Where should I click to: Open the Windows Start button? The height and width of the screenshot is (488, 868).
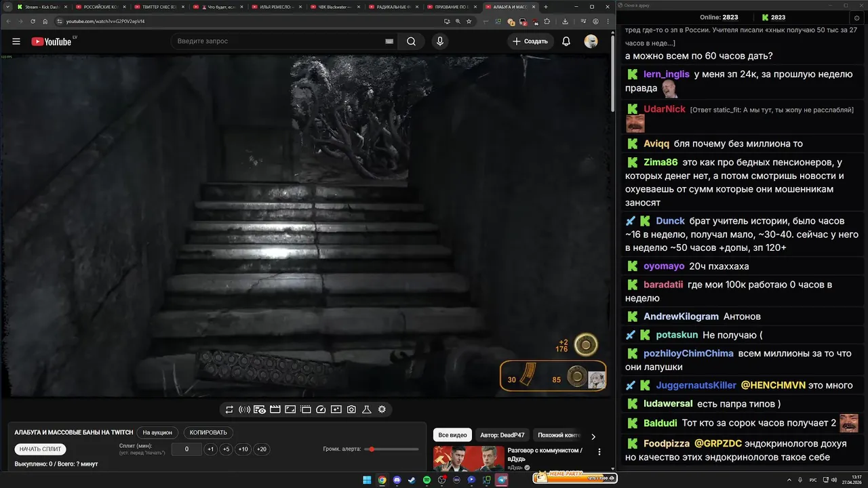tap(367, 480)
